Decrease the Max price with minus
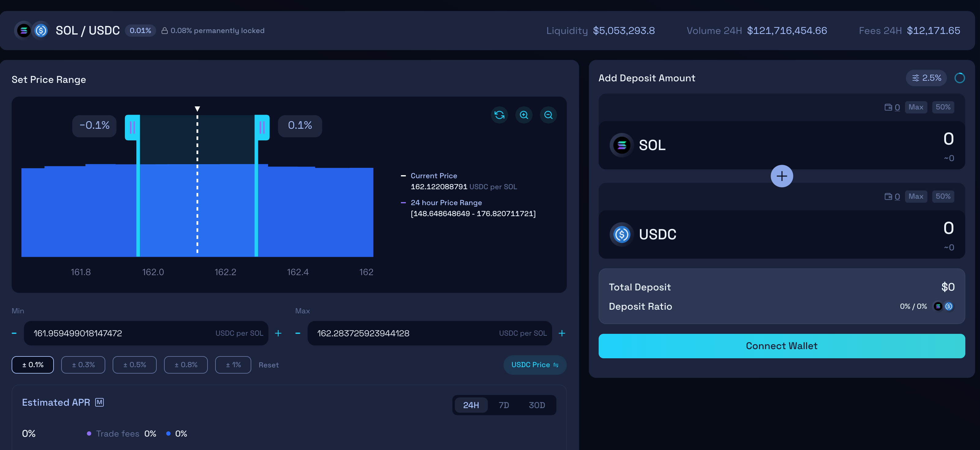980x450 pixels. [x=298, y=333]
